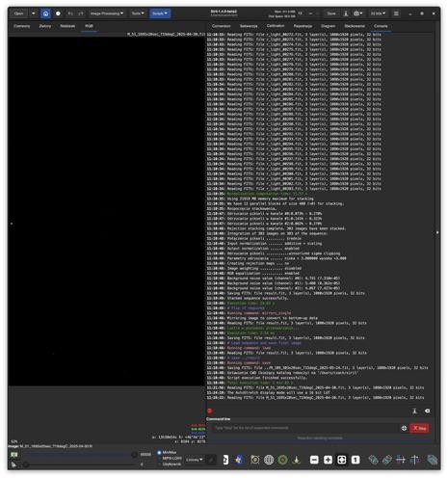Image resolution: width=448 pixels, height=478 pixels.
Task: Click the zoom in plus icon
Action: (328, 460)
